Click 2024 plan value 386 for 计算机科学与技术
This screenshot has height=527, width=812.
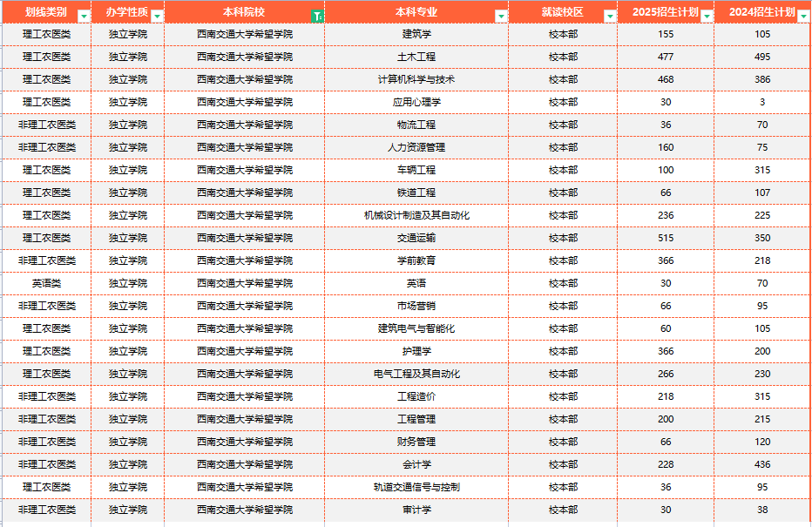click(762, 80)
